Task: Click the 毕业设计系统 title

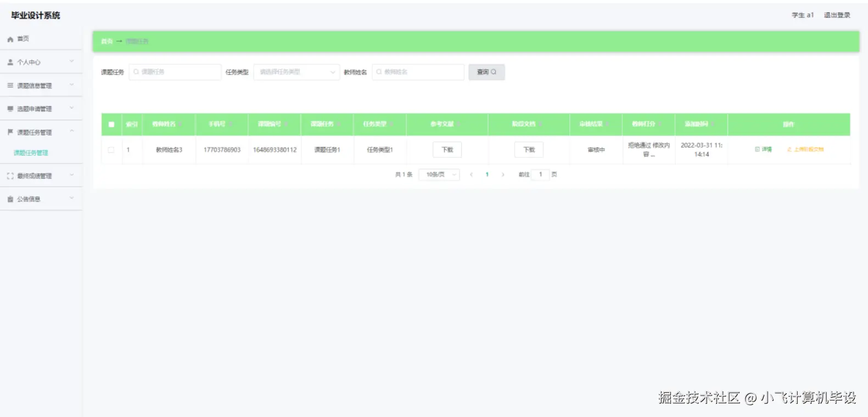Action: tap(36, 15)
